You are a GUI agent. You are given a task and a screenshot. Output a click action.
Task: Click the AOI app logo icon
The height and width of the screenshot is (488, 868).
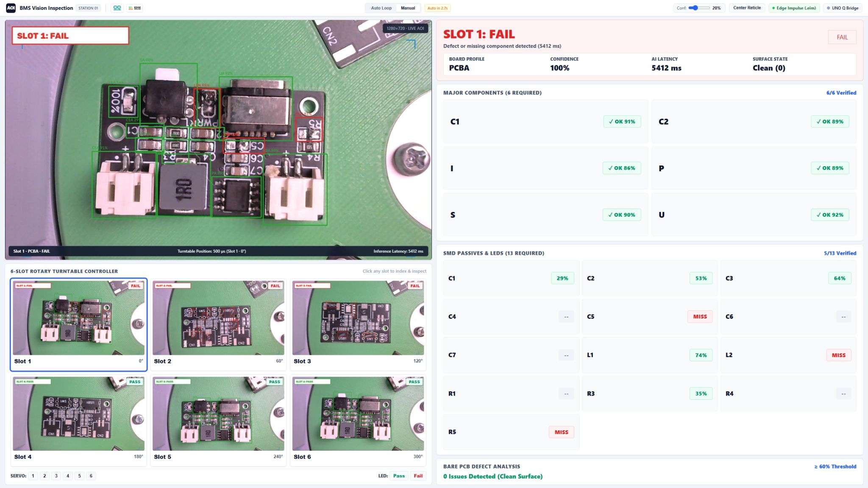(x=11, y=8)
